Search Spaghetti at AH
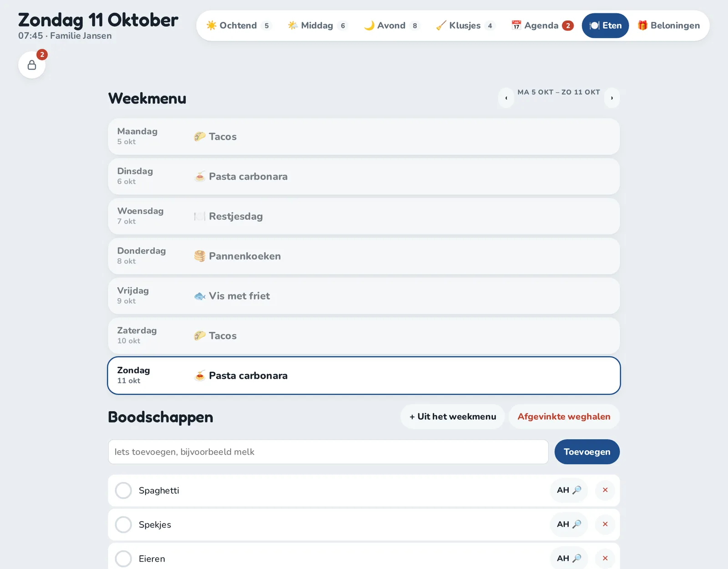728x569 pixels. pos(569,490)
